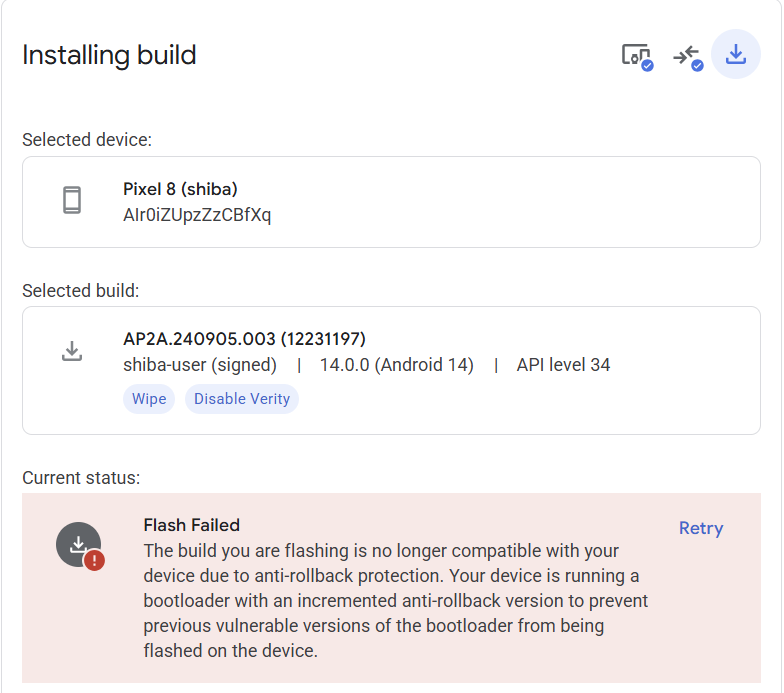Click the Wipe option chip
Image resolution: width=784 pixels, height=693 pixels.
coord(149,399)
